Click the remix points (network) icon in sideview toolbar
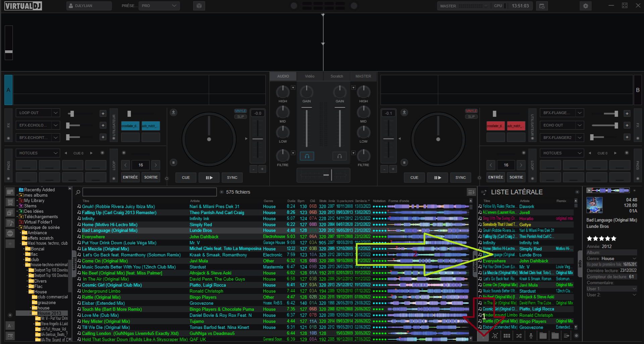The image size is (644, 344). coord(495,336)
